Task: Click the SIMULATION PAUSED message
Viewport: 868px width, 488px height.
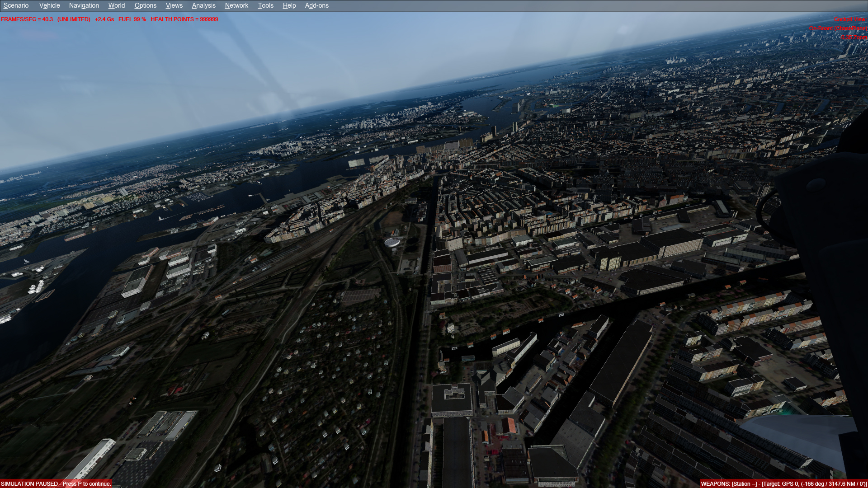Action: [x=56, y=483]
